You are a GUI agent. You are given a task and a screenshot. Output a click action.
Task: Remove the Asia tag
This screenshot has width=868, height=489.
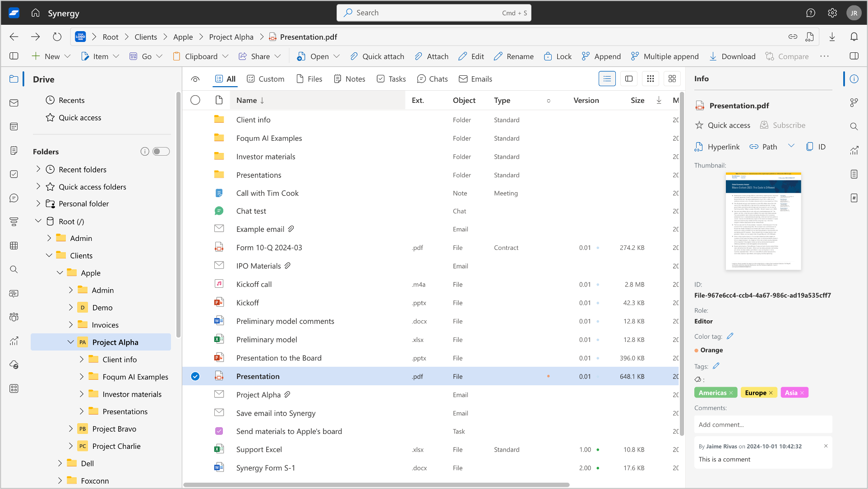click(x=802, y=393)
